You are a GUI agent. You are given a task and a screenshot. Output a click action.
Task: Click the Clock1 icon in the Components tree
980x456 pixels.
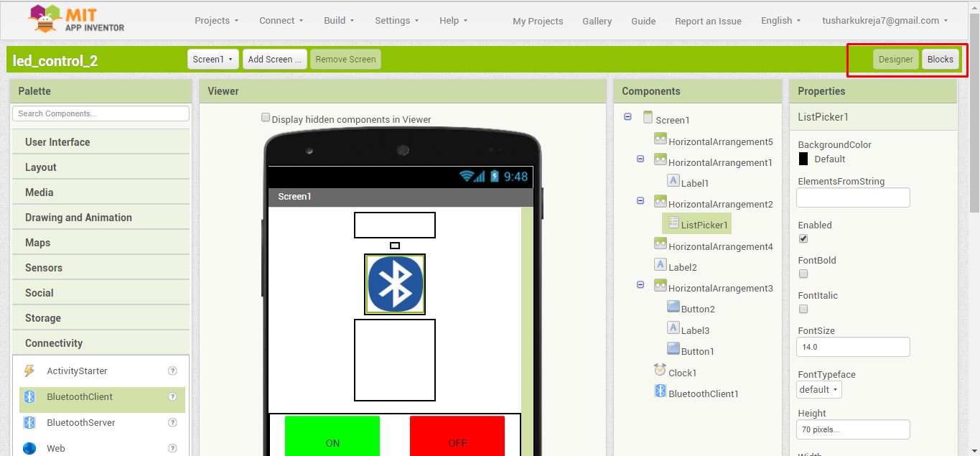(x=661, y=370)
